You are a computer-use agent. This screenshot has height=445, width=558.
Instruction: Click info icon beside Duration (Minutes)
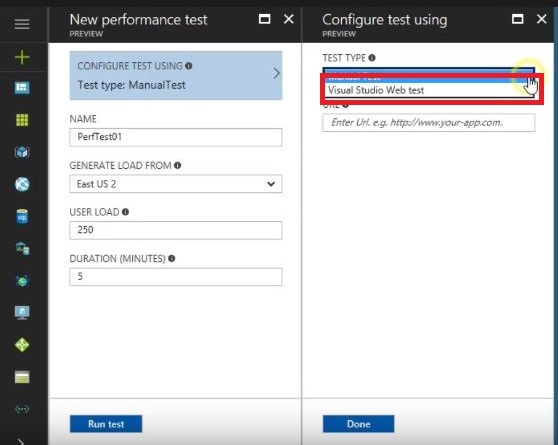[x=172, y=258]
